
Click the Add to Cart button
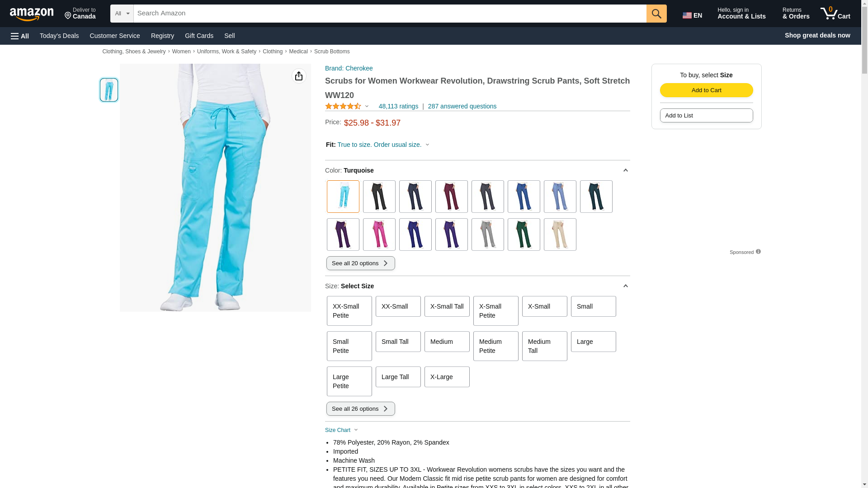pos(706,90)
